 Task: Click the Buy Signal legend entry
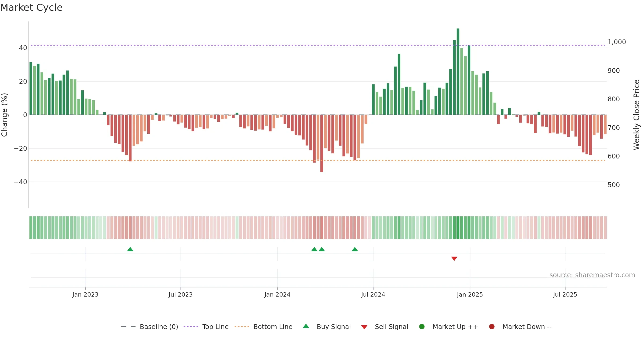[327, 327]
